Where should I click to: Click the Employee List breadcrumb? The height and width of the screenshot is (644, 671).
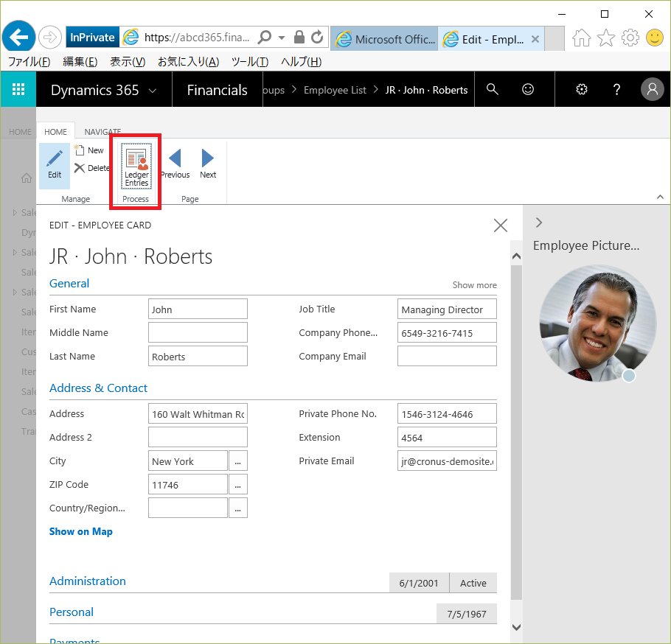click(x=335, y=90)
